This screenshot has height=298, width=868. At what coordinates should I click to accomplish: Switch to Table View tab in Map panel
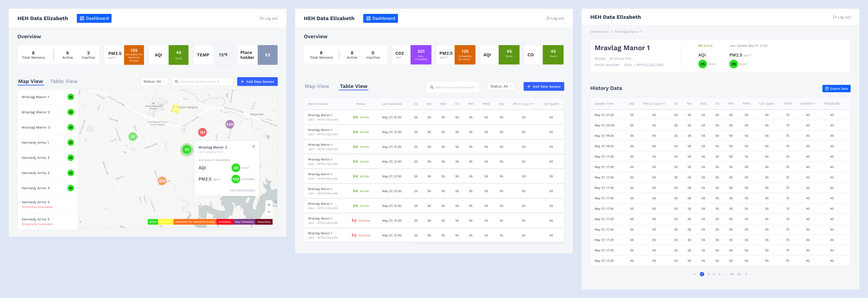[x=64, y=81]
